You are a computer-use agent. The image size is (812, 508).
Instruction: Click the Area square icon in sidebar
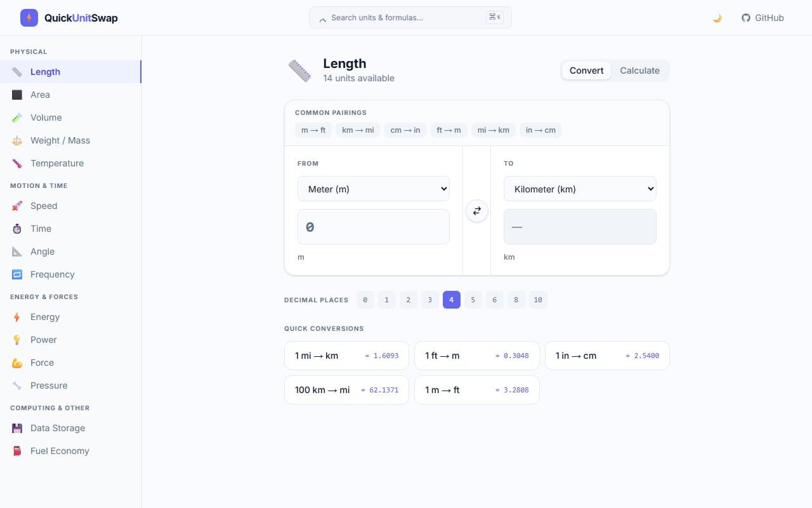coord(17,95)
